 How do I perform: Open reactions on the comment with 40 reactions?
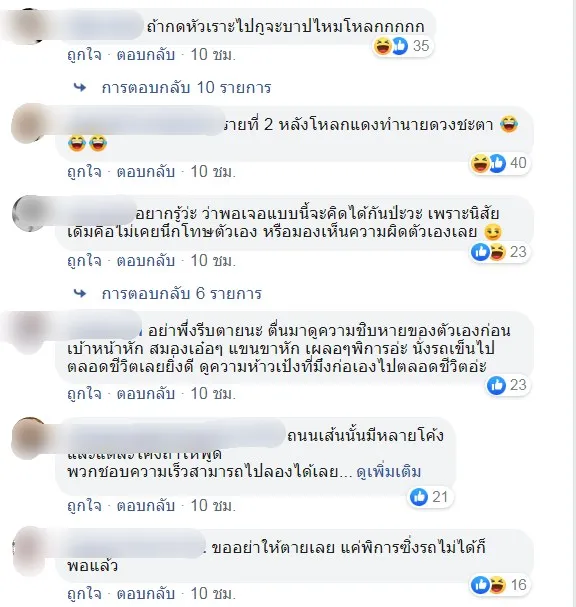(x=499, y=163)
